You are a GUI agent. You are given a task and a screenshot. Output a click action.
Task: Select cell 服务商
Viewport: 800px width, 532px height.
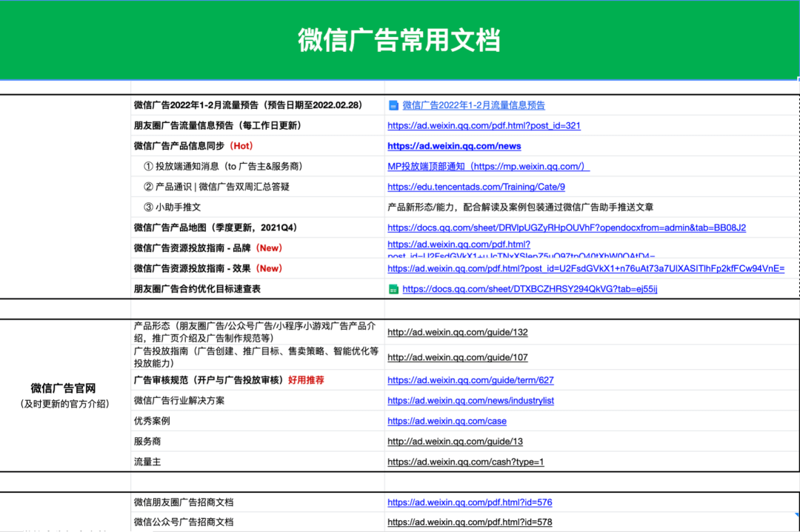pyautogui.click(x=258, y=442)
